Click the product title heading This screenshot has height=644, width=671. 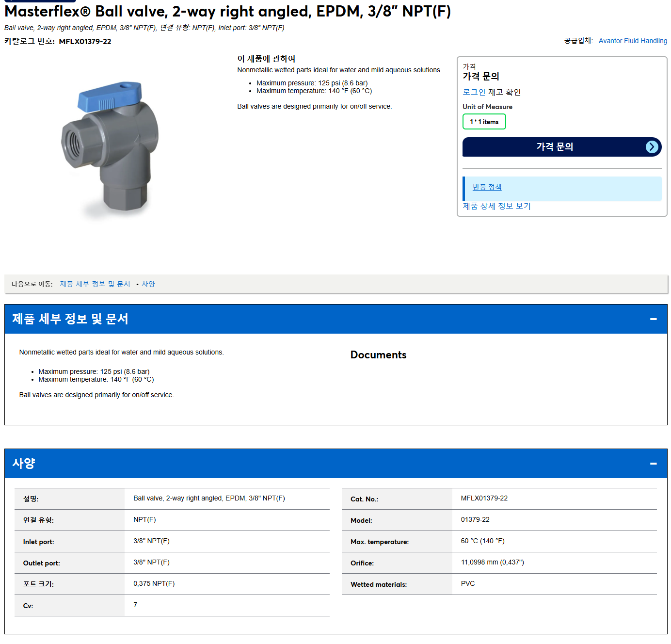coord(227,11)
